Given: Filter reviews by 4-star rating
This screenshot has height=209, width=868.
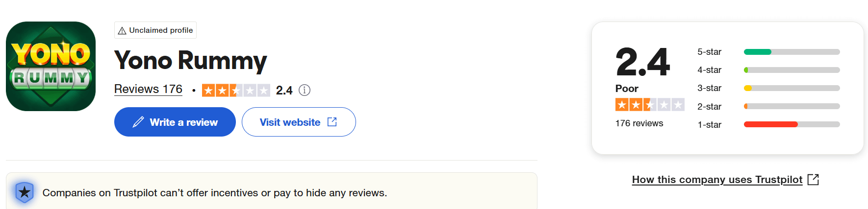Looking at the screenshot, I should click(x=768, y=70).
